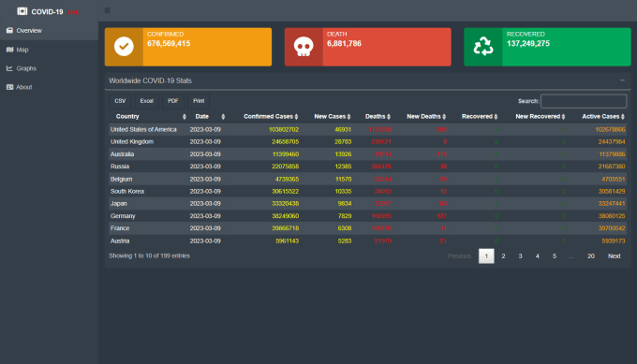Click confirmed total 676,569,415

(x=169, y=43)
